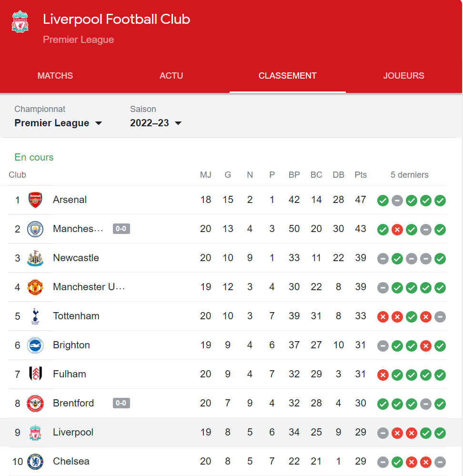The image size is (463, 476).
Task: Click the Tottenham crest icon
Action: pos(34,316)
